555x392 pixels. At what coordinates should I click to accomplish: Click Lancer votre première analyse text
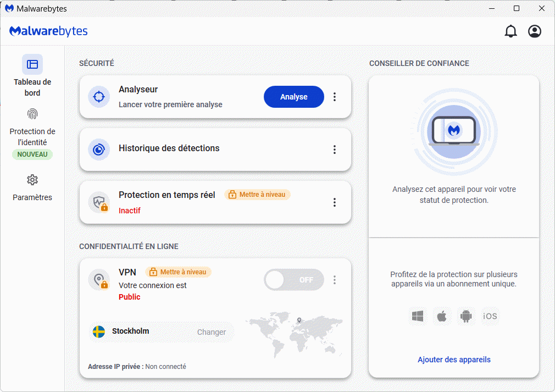[170, 104]
